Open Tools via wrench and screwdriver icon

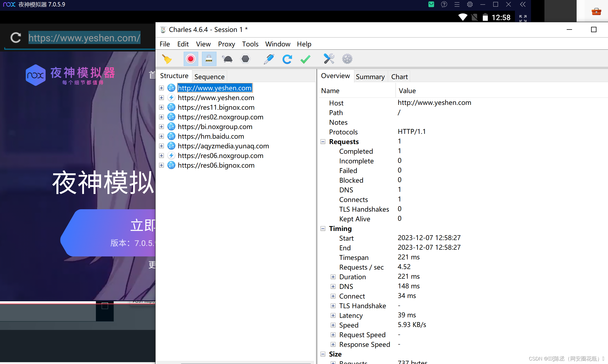click(329, 59)
